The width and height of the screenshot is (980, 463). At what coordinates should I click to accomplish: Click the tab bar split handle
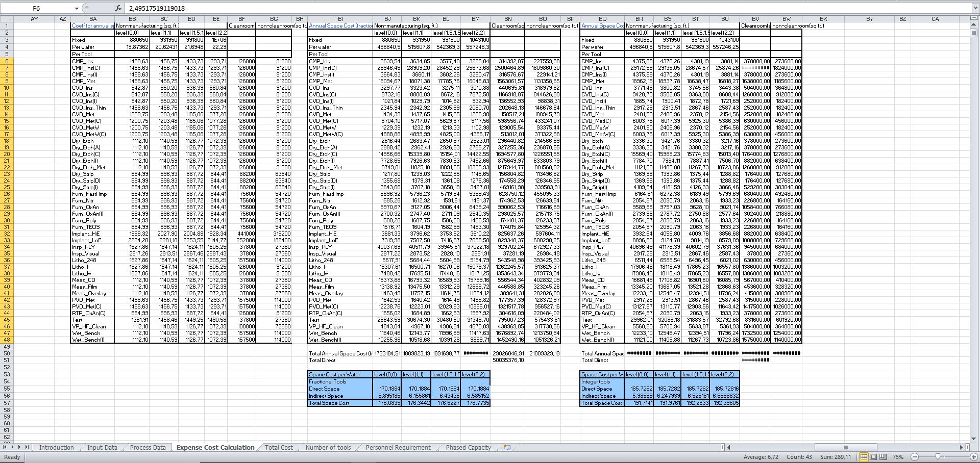coord(722,447)
